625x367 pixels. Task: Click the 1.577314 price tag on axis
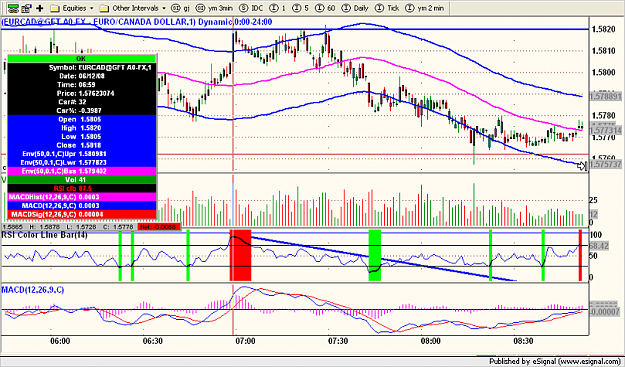click(606, 130)
